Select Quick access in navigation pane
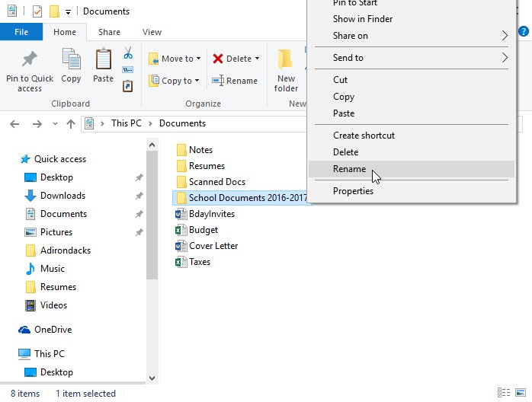The height and width of the screenshot is (402, 532). pos(53,159)
